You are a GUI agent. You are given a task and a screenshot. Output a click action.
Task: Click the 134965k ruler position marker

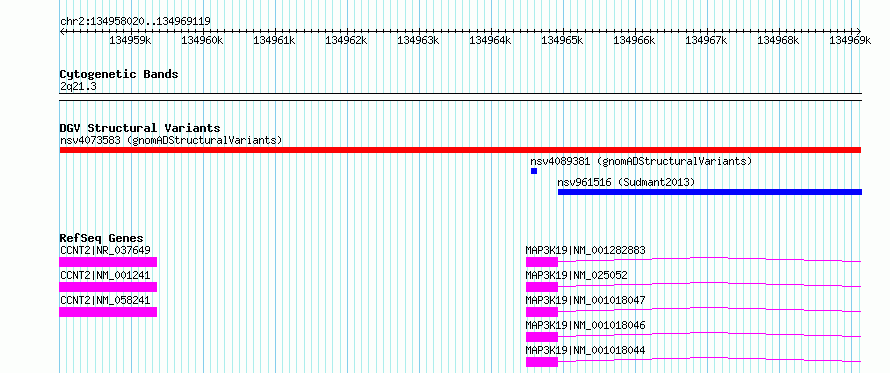[x=562, y=40]
